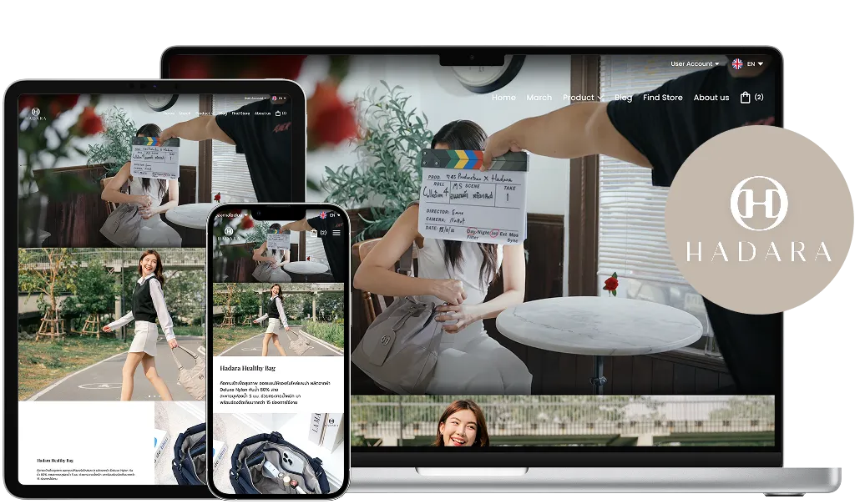Open the Blog page on the laptop
This screenshot has width=865, height=504.
[x=624, y=98]
